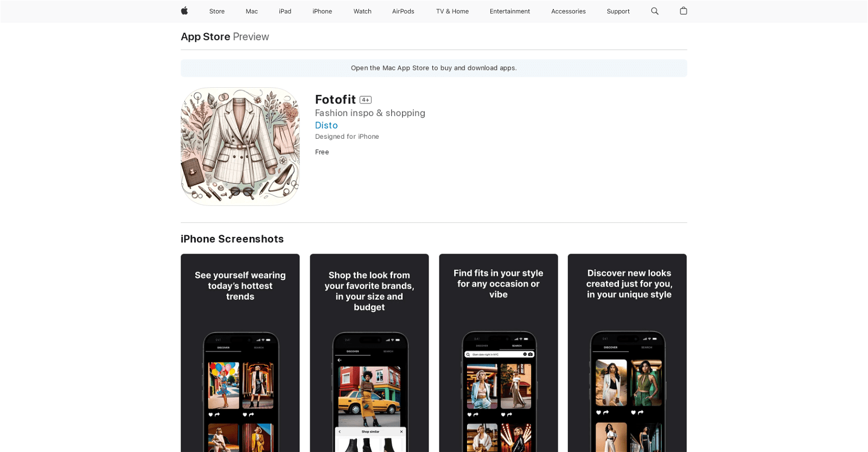Click the App Store heading link

(206, 37)
